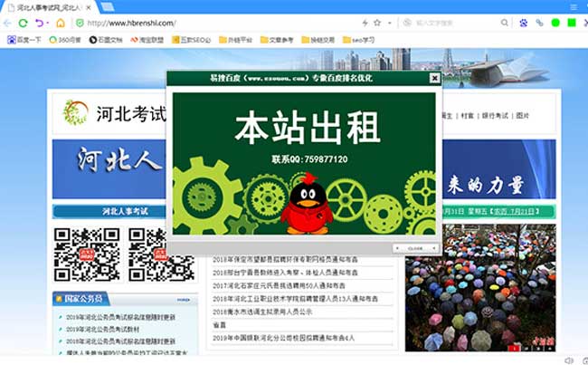Screen dimensions: 588x365
Task: Open the 2019年中国银联河北分公司 recruitment notice
Action: coord(283,338)
